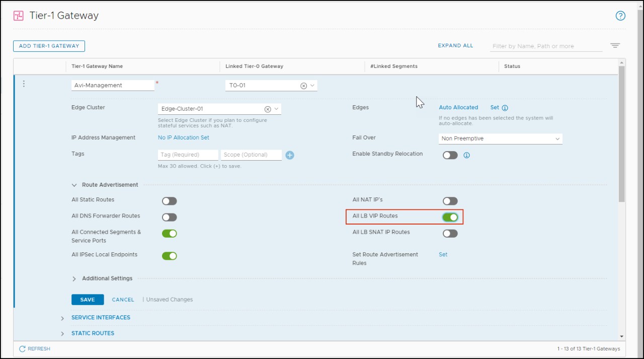
Task: Open the help question mark icon
Action: click(x=620, y=16)
